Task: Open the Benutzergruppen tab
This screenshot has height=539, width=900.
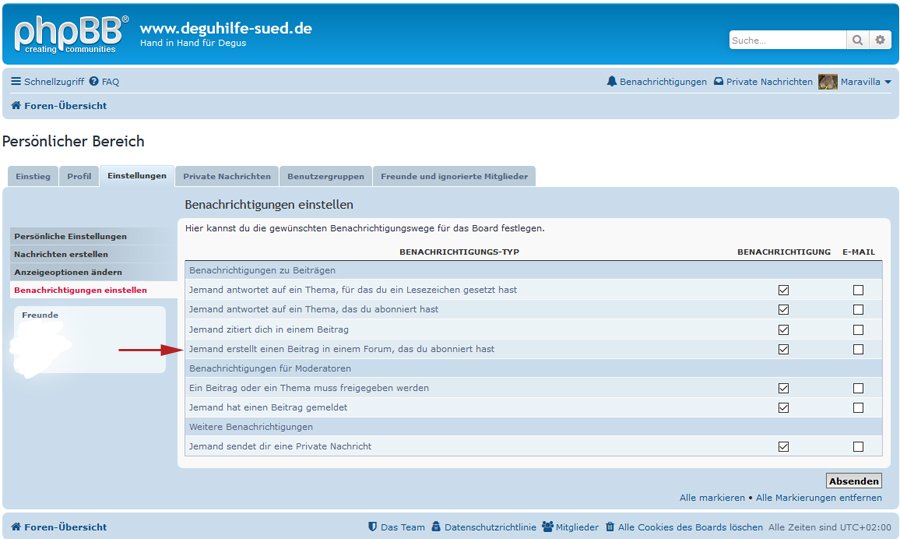Action: [x=325, y=176]
